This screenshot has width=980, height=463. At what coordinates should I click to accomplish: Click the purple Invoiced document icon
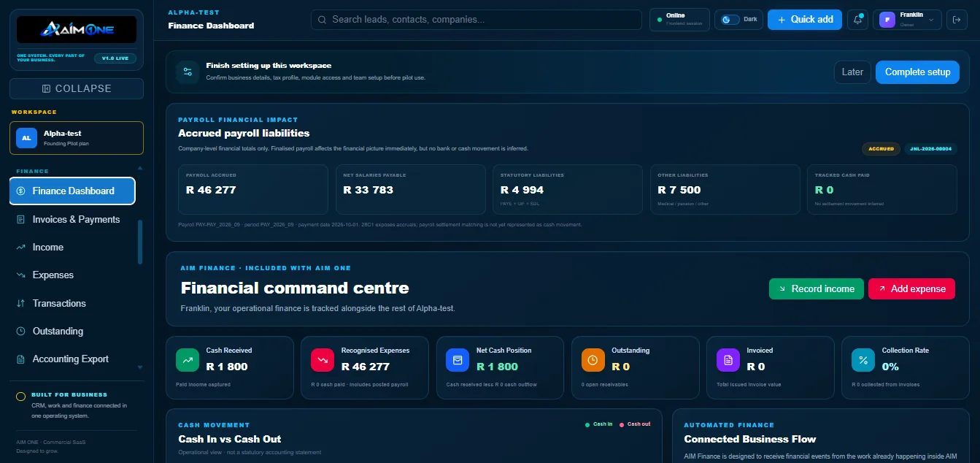point(728,359)
